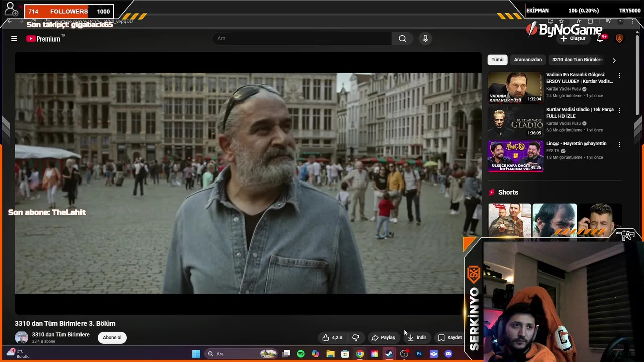Click the video title '3310 dan Tüm Birimlere 3. Bölüm'
Viewport: 644px width, 362px height.
[65, 323]
